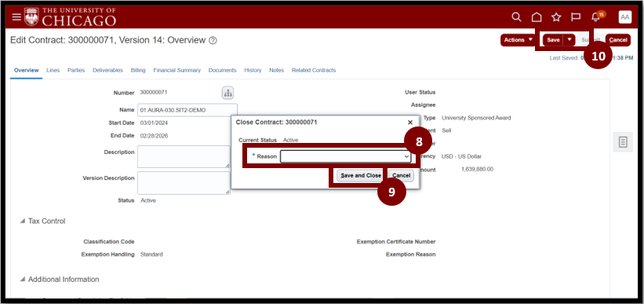Switch to the Documents tab
Screen dimensions: 644x304
(222, 71)
